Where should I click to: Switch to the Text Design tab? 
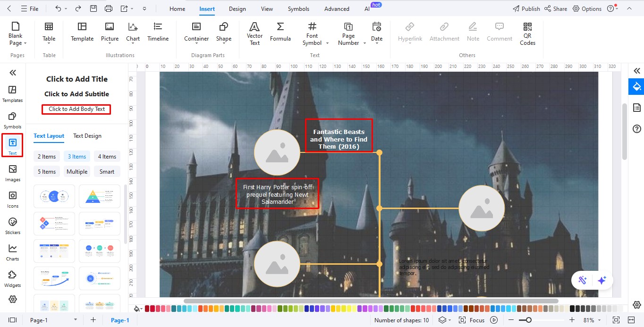[x=87, y=136]
